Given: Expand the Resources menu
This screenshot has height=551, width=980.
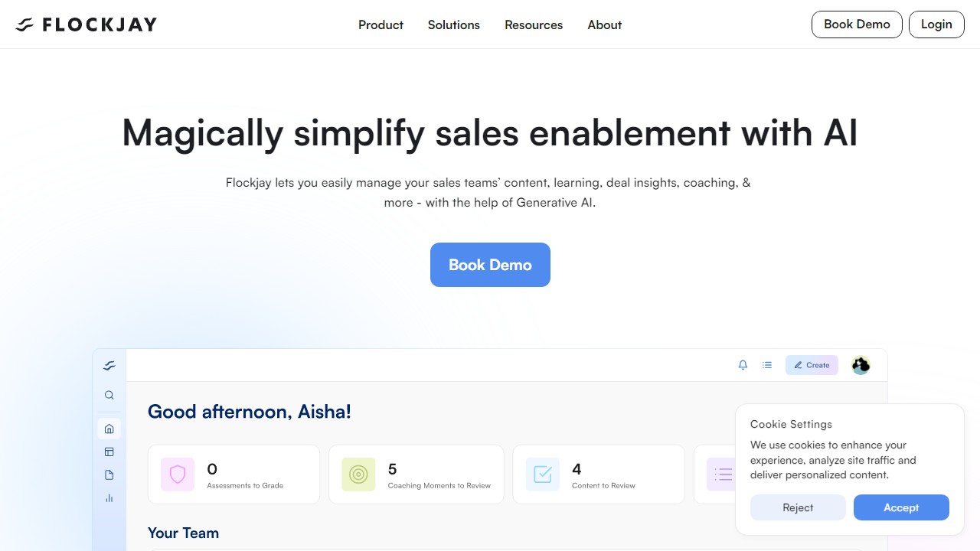Looking at the screenshot, I should pos(534,24).
